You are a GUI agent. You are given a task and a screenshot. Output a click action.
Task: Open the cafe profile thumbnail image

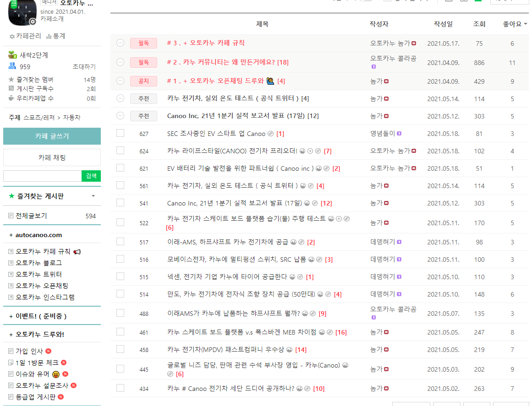22,12
